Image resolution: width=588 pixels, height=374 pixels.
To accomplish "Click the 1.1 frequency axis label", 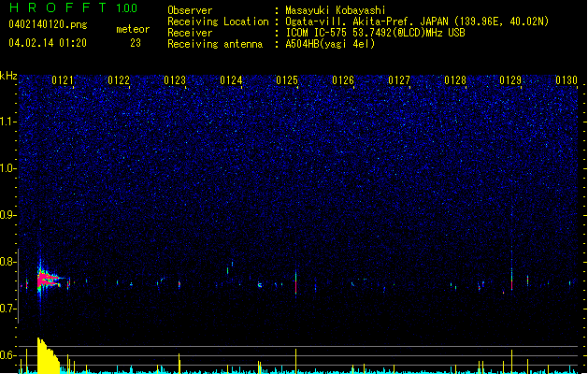I will (7, 122).
